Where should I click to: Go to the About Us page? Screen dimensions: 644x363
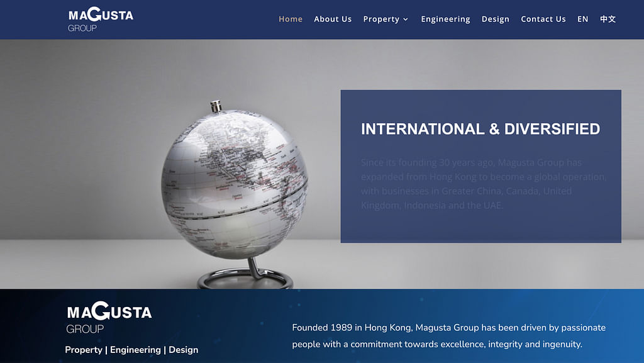[333, 19]
